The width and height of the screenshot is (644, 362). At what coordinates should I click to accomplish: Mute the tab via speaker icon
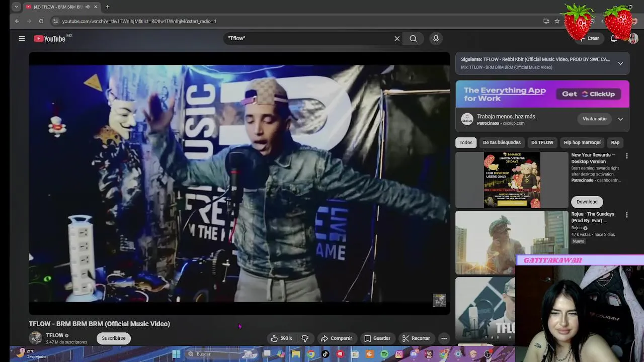point(88,7)
